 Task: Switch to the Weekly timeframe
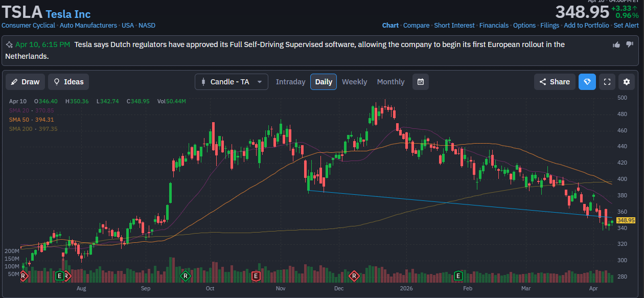tap(354, 82)
